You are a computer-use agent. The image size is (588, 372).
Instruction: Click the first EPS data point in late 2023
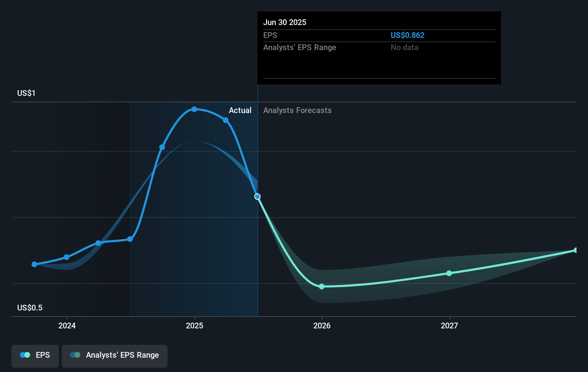[x=34, y=264]
